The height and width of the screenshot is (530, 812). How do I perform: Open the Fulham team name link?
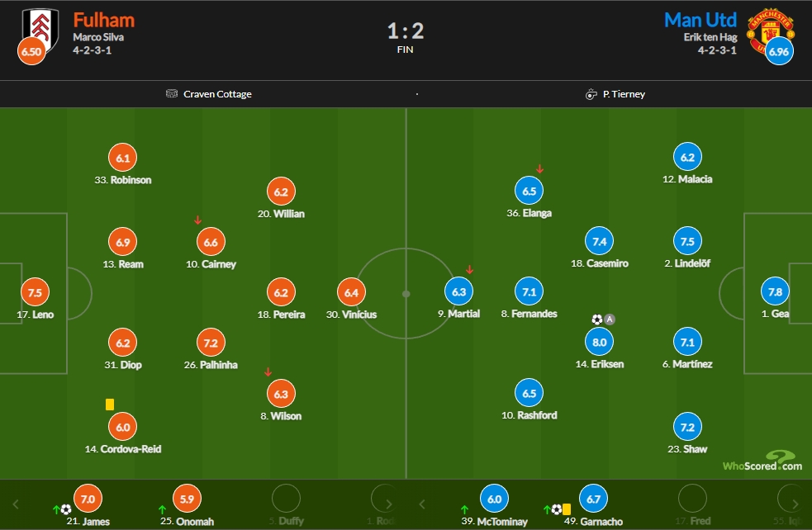(103, 20)
